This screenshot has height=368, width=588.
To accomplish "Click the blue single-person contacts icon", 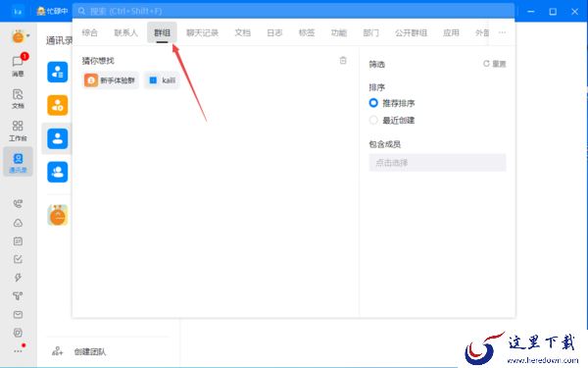I will coord(58,138).
